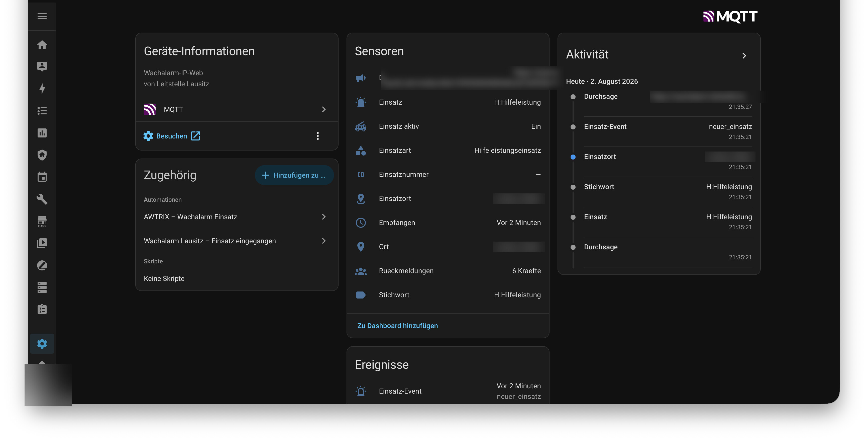This screenshot has width=868, height=441.
Task: Click the Empfangen clock icon
Action: click(x=361, y=223)
